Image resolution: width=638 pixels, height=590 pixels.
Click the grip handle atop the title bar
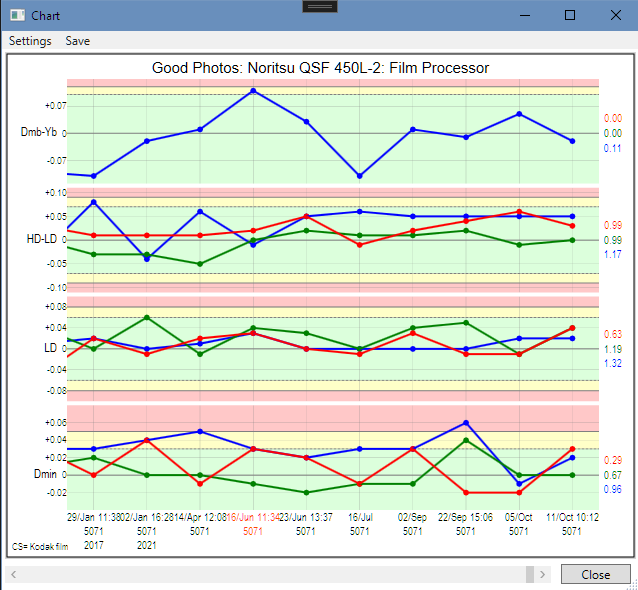pyautogui.click(x=320, y=7)
